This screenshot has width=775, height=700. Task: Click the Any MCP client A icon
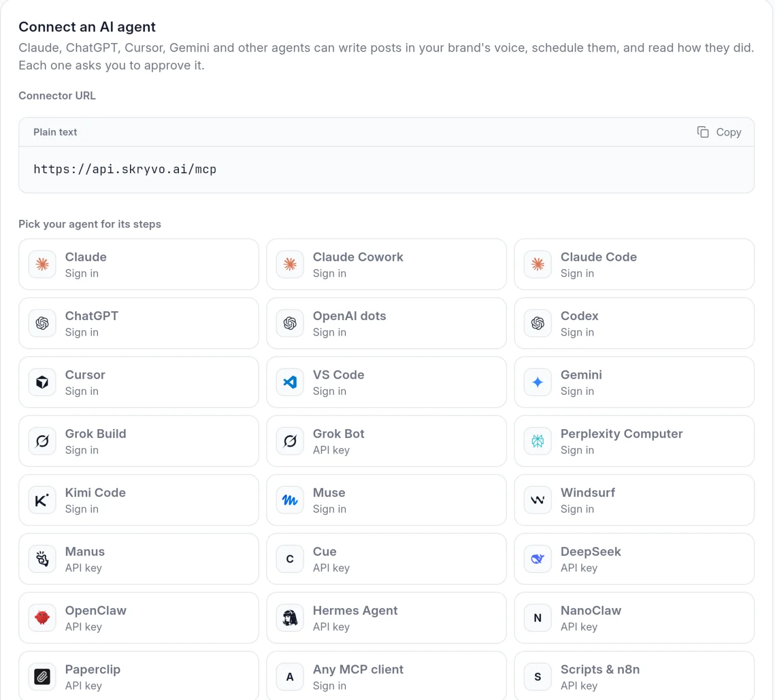[290, 677]
